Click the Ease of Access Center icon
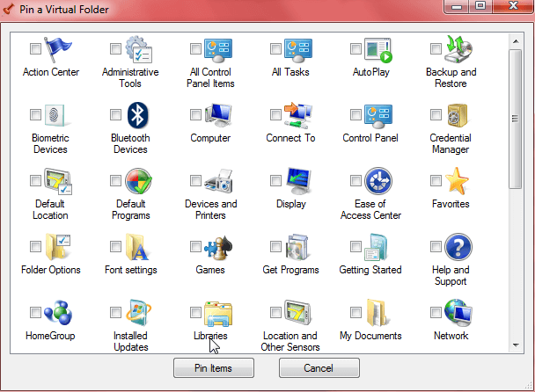This screenshot has width=535, height=392. pos(378,181)
